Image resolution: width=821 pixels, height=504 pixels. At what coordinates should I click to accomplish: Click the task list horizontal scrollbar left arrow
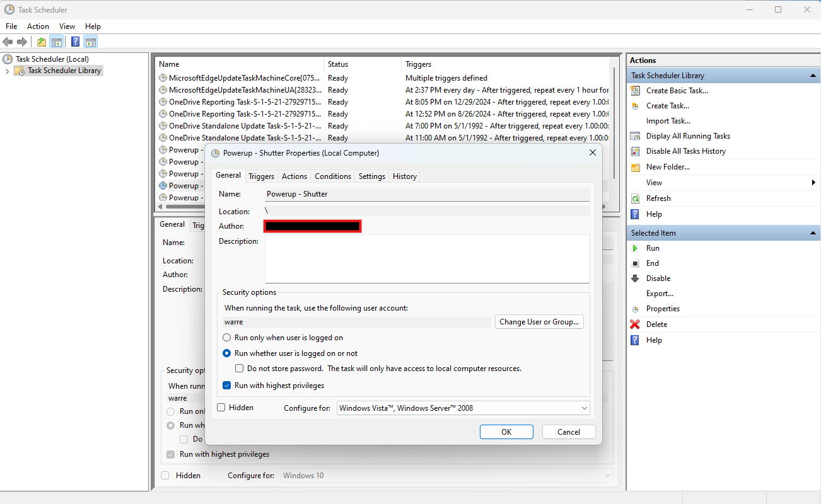coord(160,207)
